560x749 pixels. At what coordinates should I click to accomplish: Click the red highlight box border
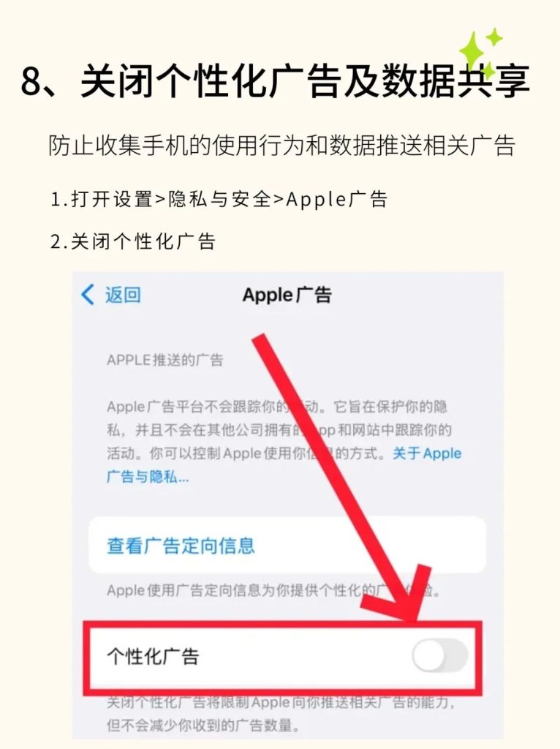(x=283, y=625)
